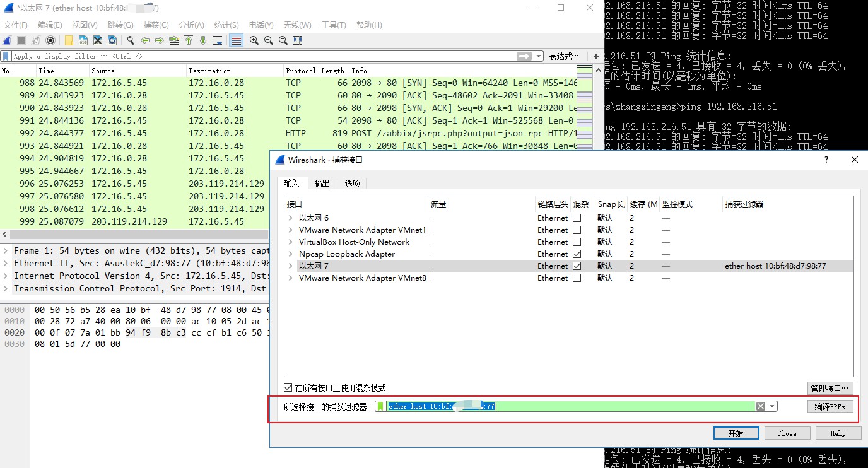Expand the 以太网 7 interface row
Viewport: 868px width, 468px height.
pyautogui.click(x=291, y=266)
